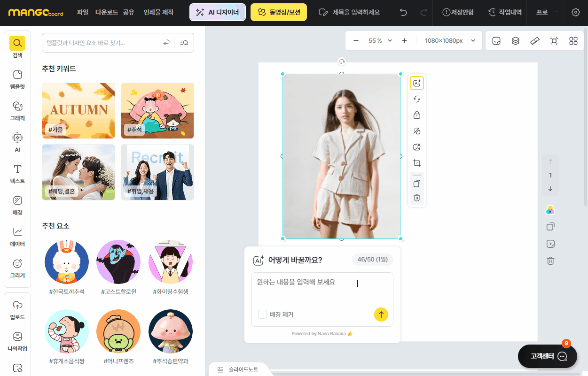Click the lock icon beside the image
The width and height of the screenshot is (588, 376).
click(416, 115)
